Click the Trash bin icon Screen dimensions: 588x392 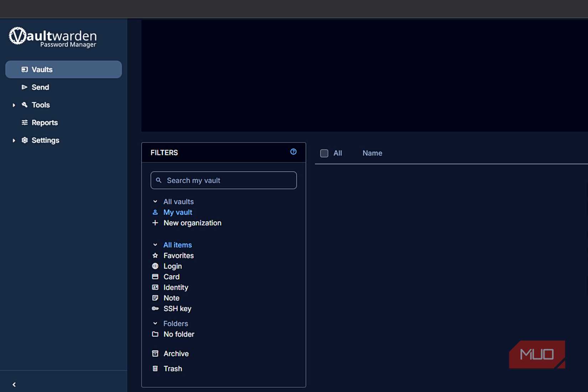tap(155, 368)
